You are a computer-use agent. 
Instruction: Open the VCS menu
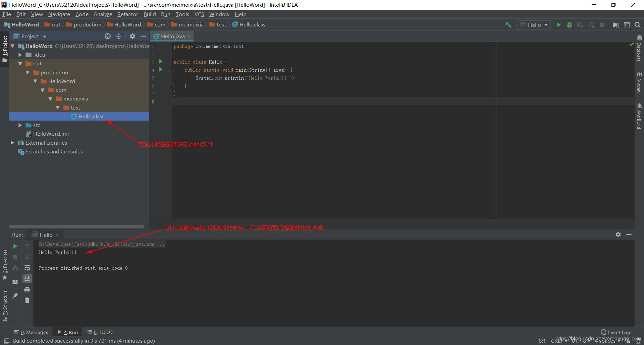pyautogui.click(x=199, y=14)
